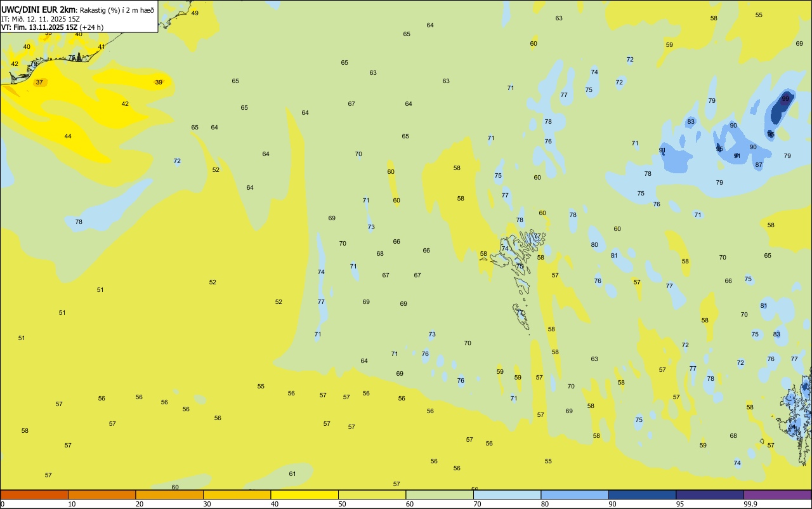Click the 50–60 pale yellow legend segment

372,494
